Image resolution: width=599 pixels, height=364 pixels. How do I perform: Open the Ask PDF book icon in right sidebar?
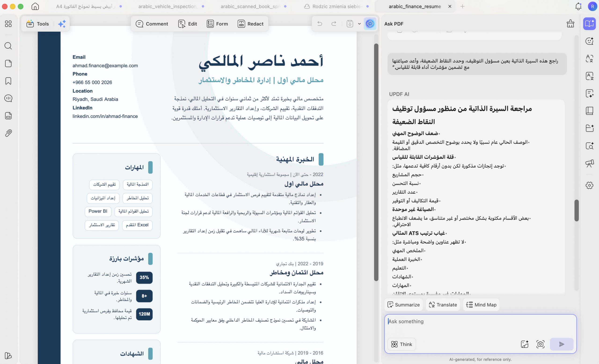tap(589, 24)
